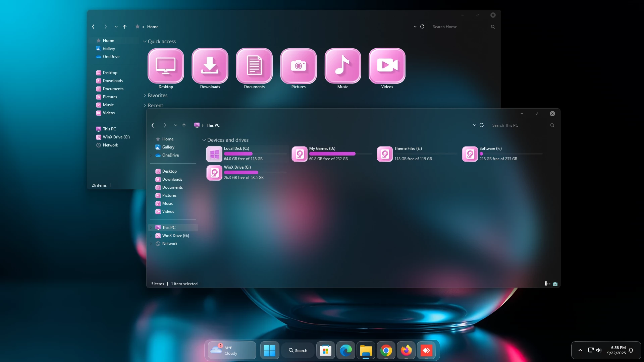Open the Videos quick access folder icon
The width and height of the screenshot is (644, 362).
click(387, 66)
